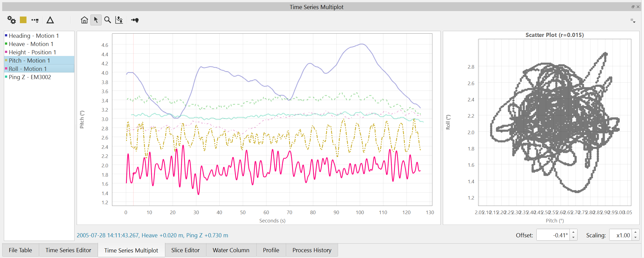This screenshot has width=644, height=258.
Task: Select Ping Z - EM3002 series
Action: point(30,77)
